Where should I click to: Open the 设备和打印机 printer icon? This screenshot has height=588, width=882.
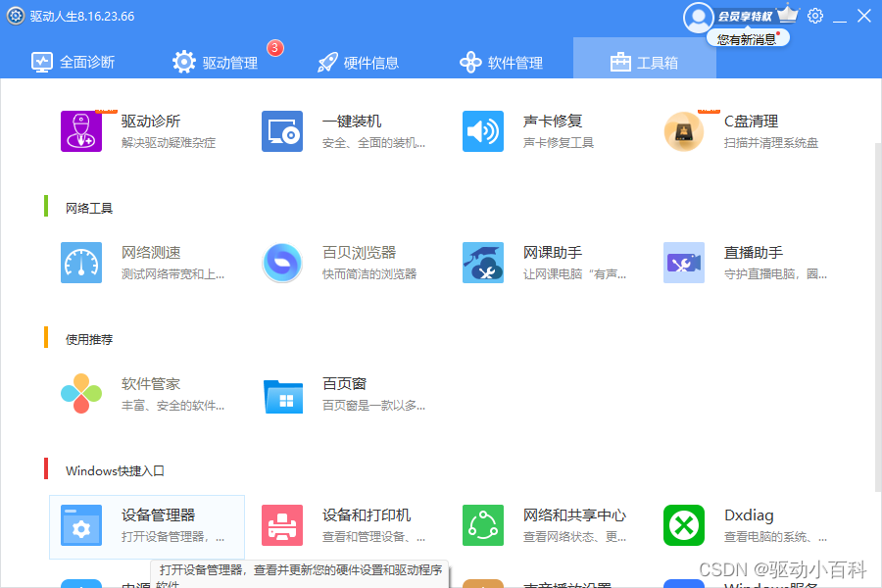(x=282, y=525)
